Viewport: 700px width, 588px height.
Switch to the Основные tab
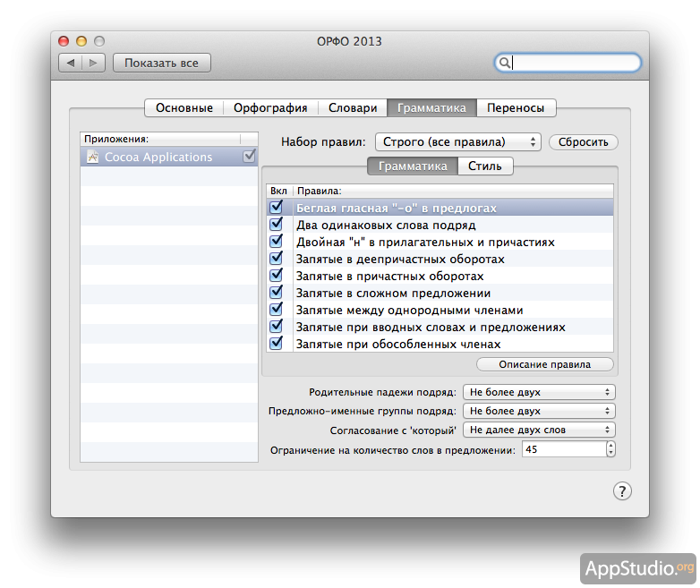[x=184, y=108]
